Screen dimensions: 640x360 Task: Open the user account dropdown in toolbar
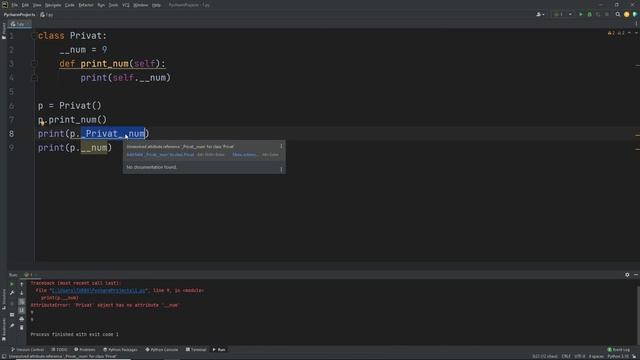click(x=540, y=14)
